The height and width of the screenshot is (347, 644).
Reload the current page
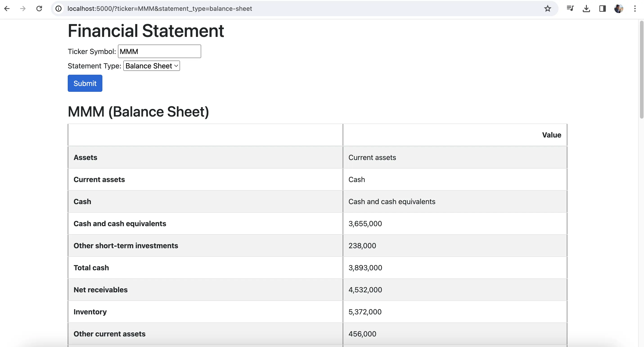(39, 9)
